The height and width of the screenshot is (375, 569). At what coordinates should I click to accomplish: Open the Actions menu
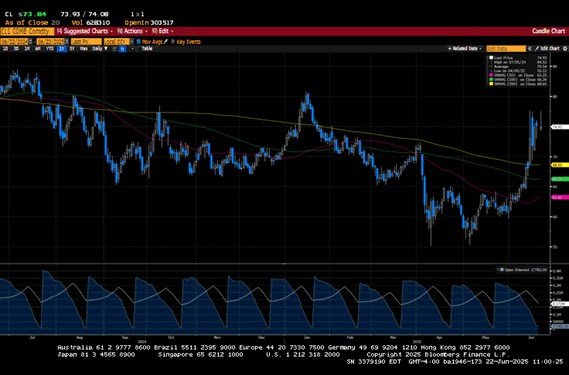click(x=132, y=31)
